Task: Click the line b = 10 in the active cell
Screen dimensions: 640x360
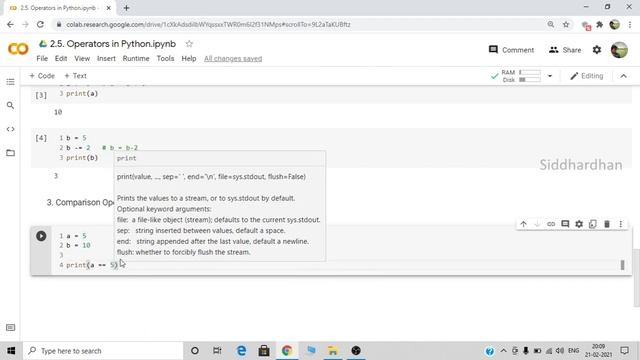Action: pyautogui.click(x=78, y=245)
